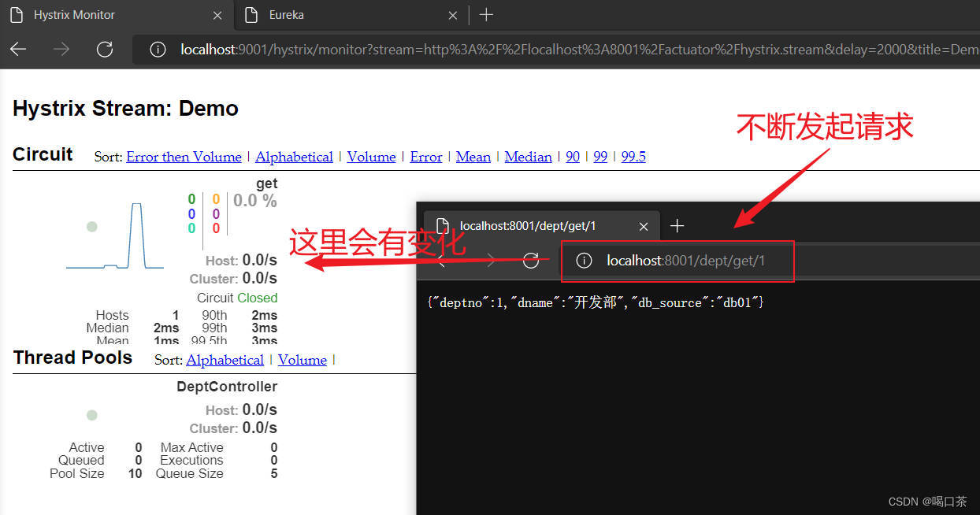Click the 'get' circuit name

(267, 183)
